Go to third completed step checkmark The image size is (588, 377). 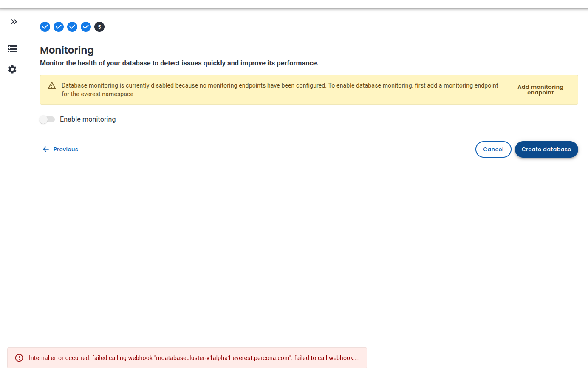[x=72, y=27]
